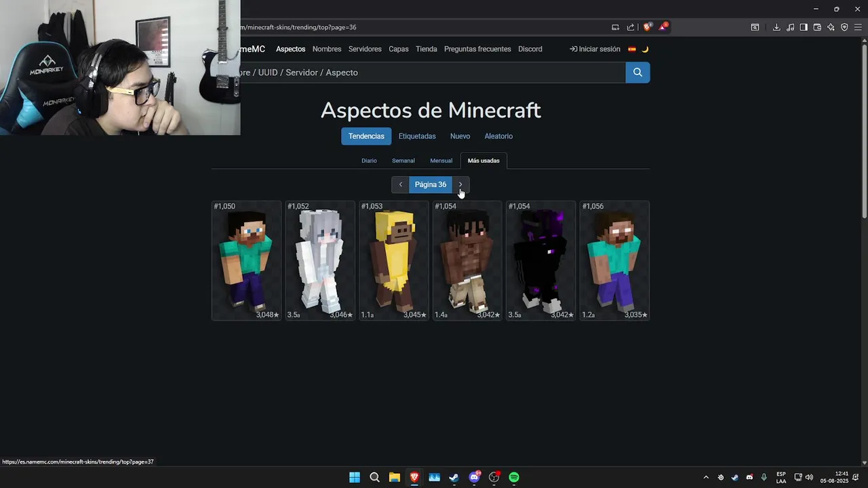This screenshot has height=488, width=868.
Task: Open the volume speaker tray icon
Action: tap(809, 477)
